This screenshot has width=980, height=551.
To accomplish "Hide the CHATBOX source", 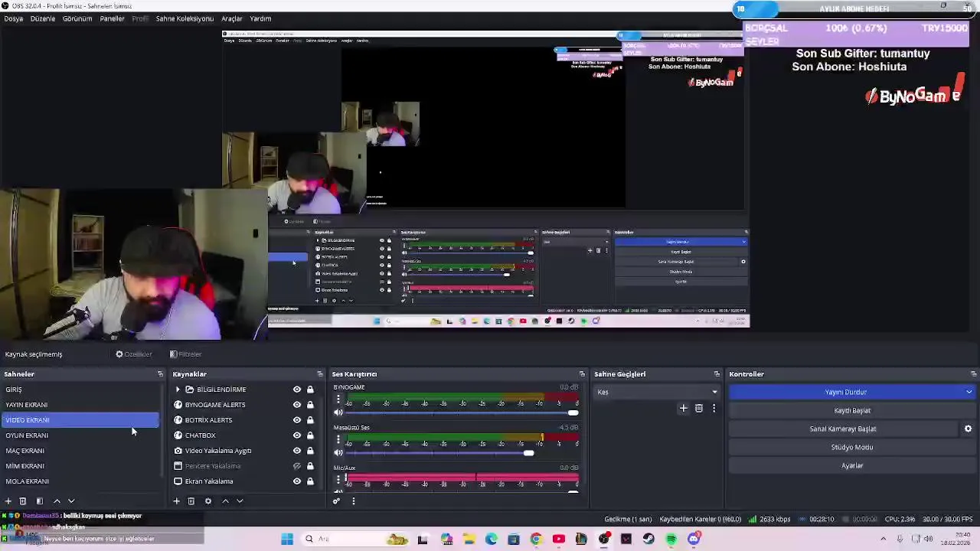I will pos(297,435).
